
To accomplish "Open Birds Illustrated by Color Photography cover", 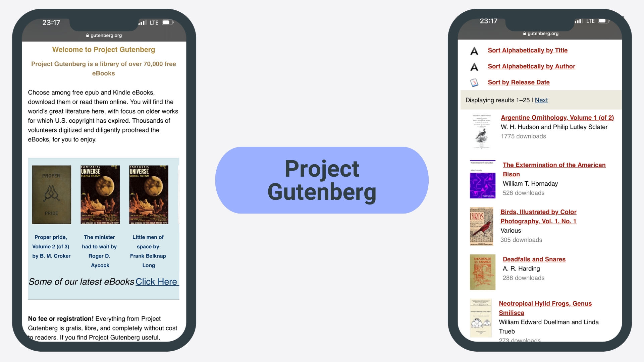I will coord(482,226).
